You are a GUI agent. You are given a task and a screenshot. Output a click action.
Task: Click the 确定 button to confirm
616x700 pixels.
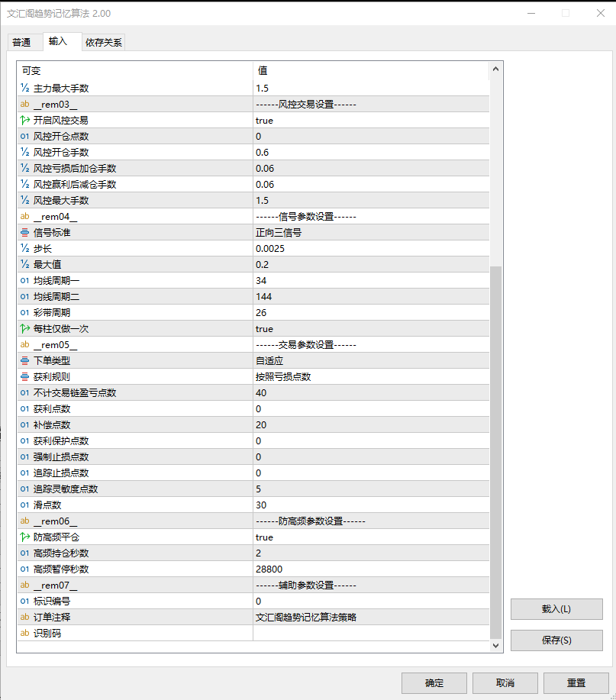434,683
